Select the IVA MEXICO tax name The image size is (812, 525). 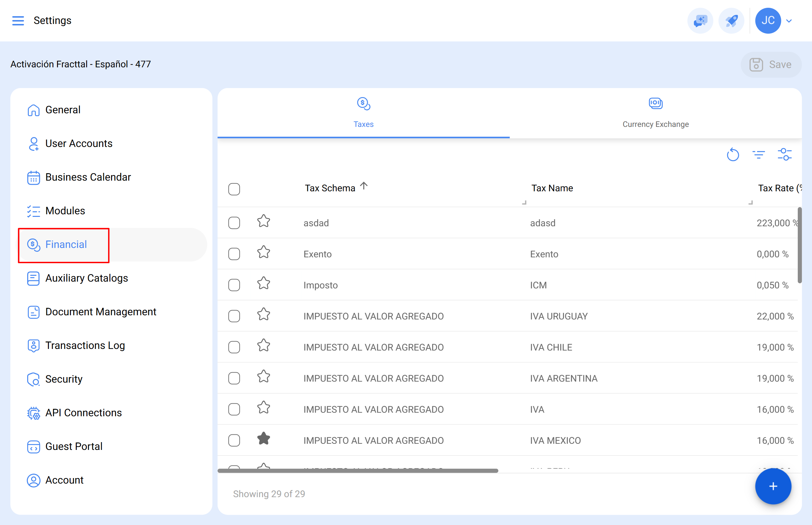click(555, 441)
